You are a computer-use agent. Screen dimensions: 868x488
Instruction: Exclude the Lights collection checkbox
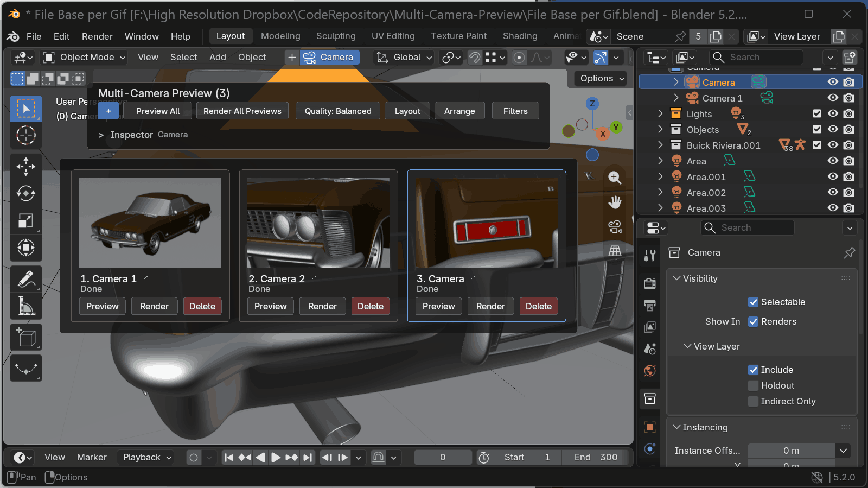[817, 113]
